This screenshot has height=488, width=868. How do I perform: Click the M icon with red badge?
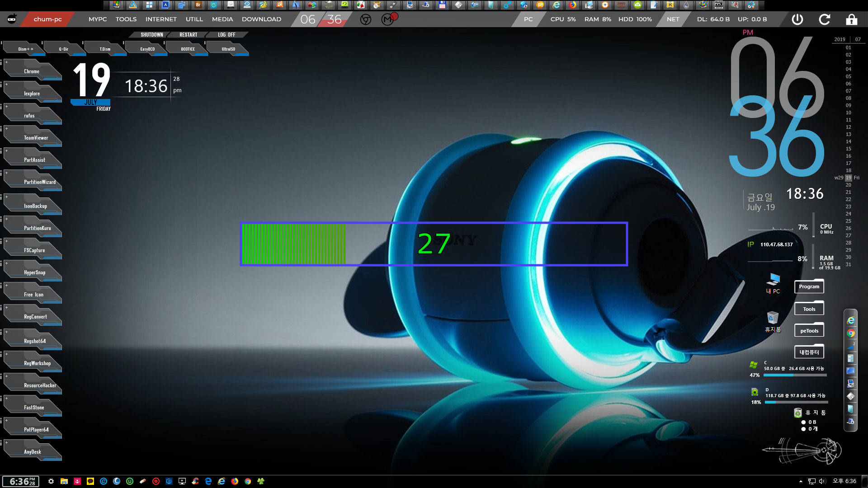[x=388, y=19]
